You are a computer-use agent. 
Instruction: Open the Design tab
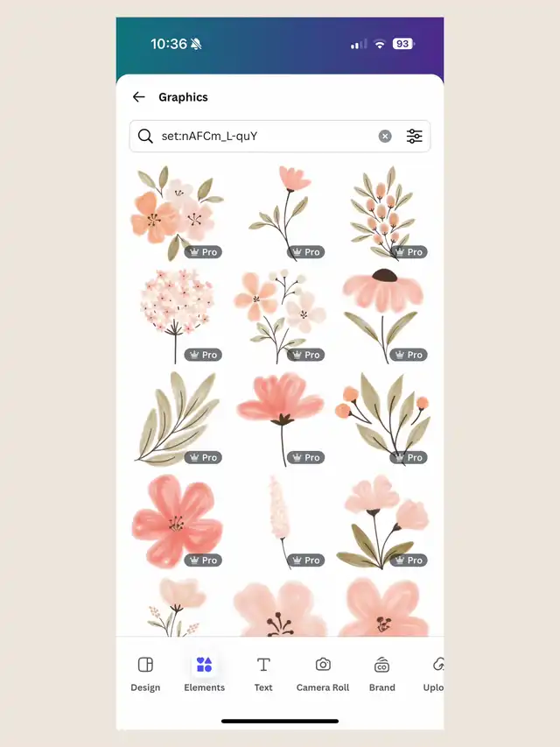[x=145, y=674]
